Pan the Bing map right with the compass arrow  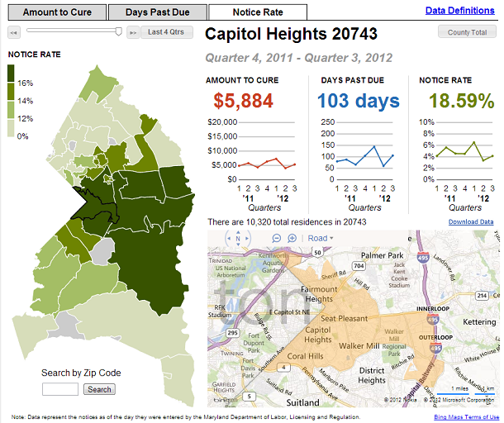pos(249,240)
